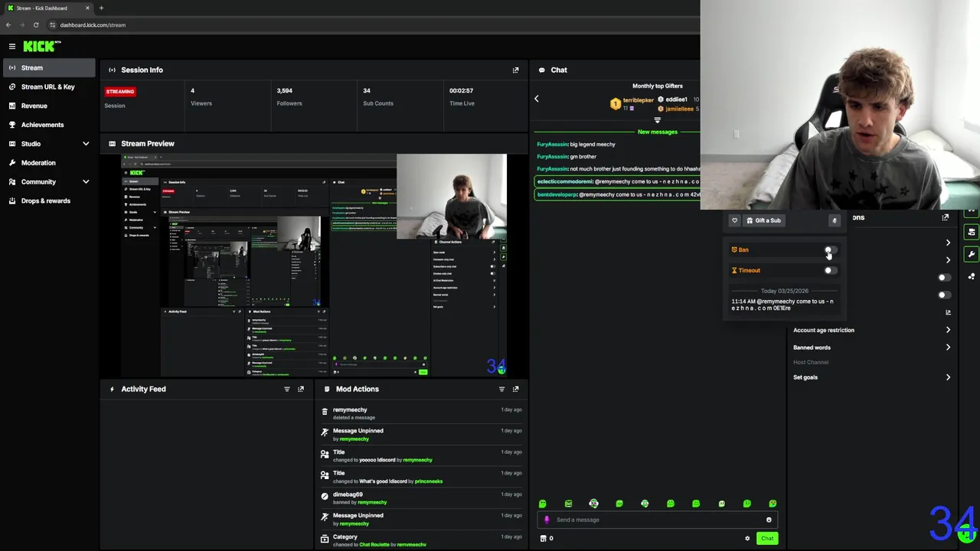Click the red STREAMING status badge
Viewport: 980px width, 551px height.
(120, 91)
